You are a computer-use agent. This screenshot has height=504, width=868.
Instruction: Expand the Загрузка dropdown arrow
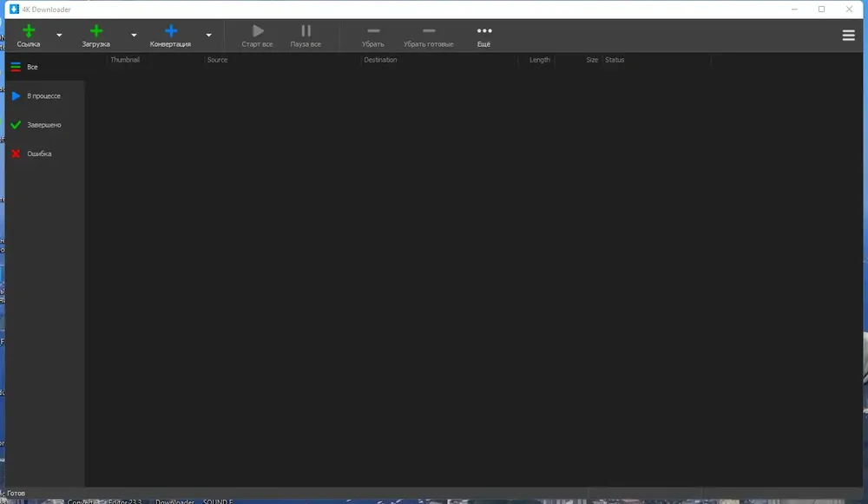pos(134,35)
